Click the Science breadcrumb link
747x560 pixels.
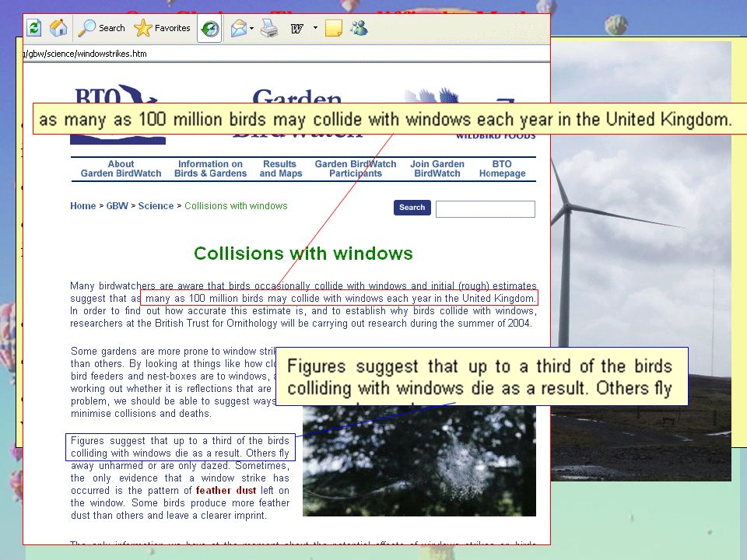(156, 205)
